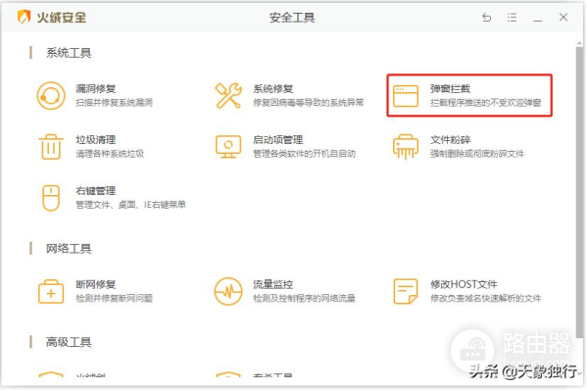Screen dimensions: 588x390
Task: Close the 安全工具 window
Action: tap(563, 17)
